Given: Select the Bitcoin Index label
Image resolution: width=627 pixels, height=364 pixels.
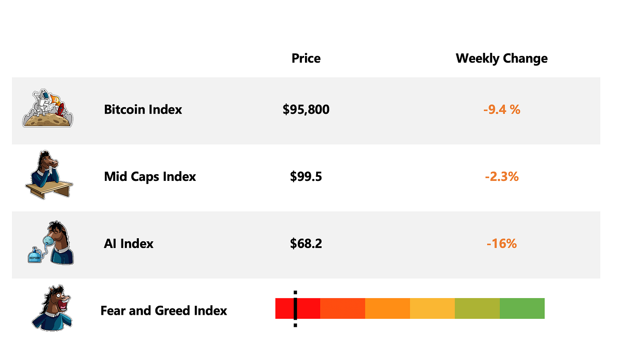Looking at the screenshot, I should tap(143, 109).
